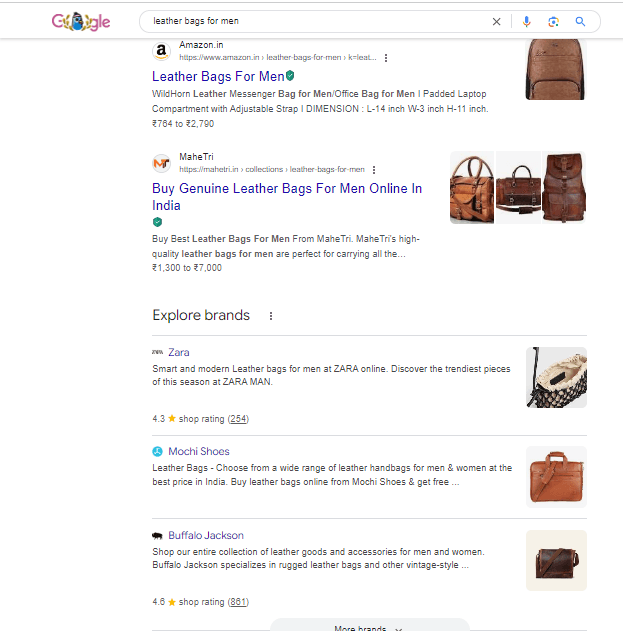
Task: Open the Mochi Shoes brand link
Action: click(199, 452)
